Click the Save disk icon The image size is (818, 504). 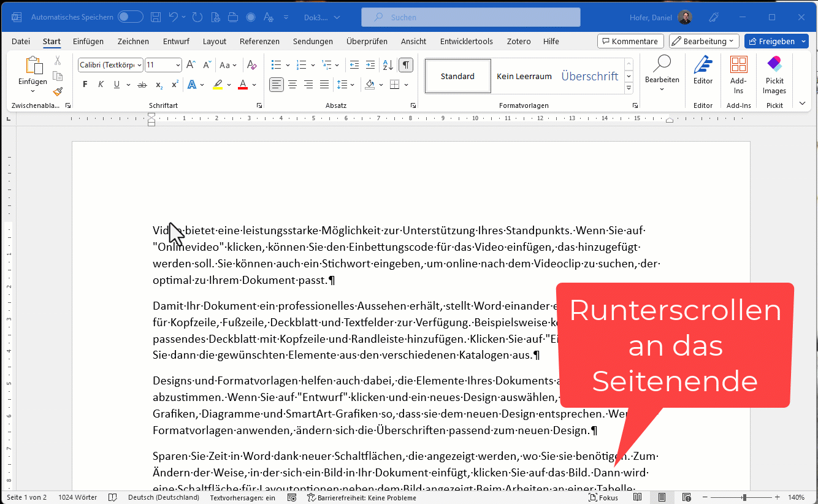click(x=156, y=17)
